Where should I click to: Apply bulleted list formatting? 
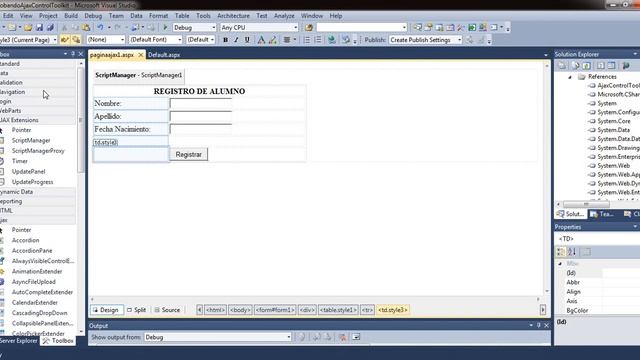[x=307, y=40]
